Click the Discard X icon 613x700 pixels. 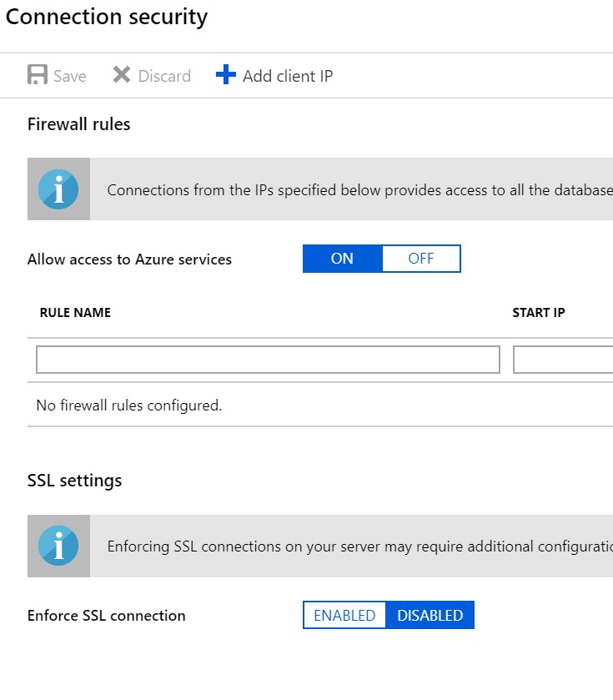122,75
